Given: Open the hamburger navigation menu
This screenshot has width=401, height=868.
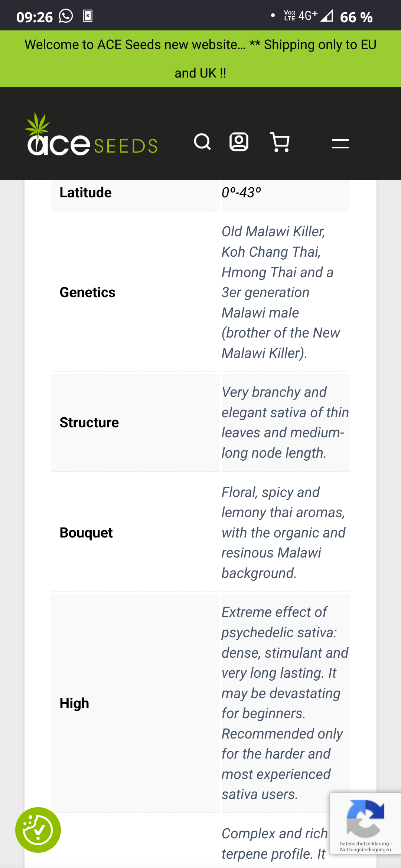Looking at the screenshot, I should [x=340, y=144].
